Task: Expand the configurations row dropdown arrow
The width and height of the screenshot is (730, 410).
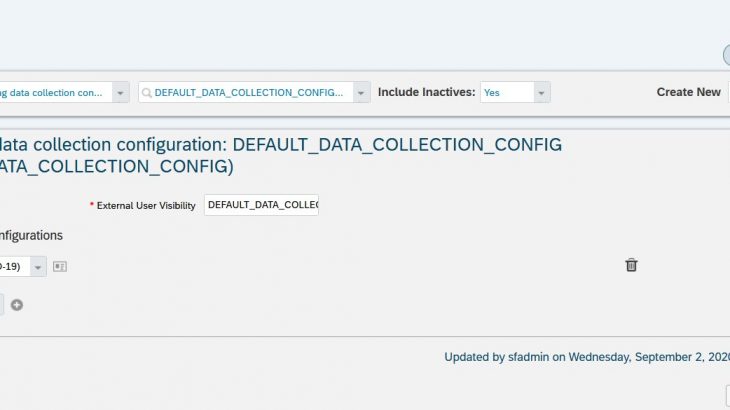Action: tap(37, 266)
